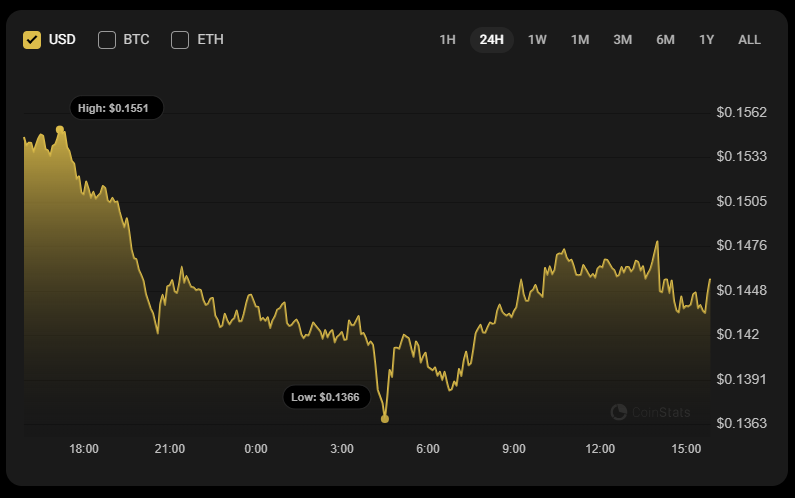Click the 6:00 time axis label
The height and width of the screenshot is (498, 795).
click(x=428, y=449)
